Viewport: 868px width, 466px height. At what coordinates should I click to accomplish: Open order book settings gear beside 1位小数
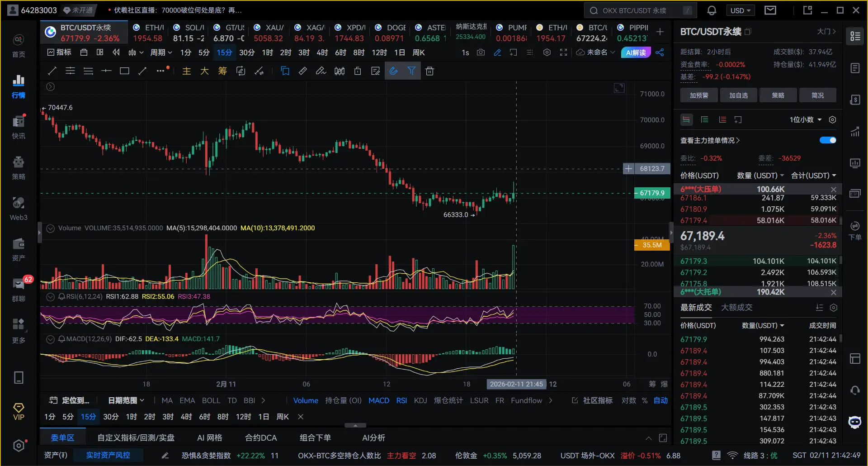tap(832, 120)
